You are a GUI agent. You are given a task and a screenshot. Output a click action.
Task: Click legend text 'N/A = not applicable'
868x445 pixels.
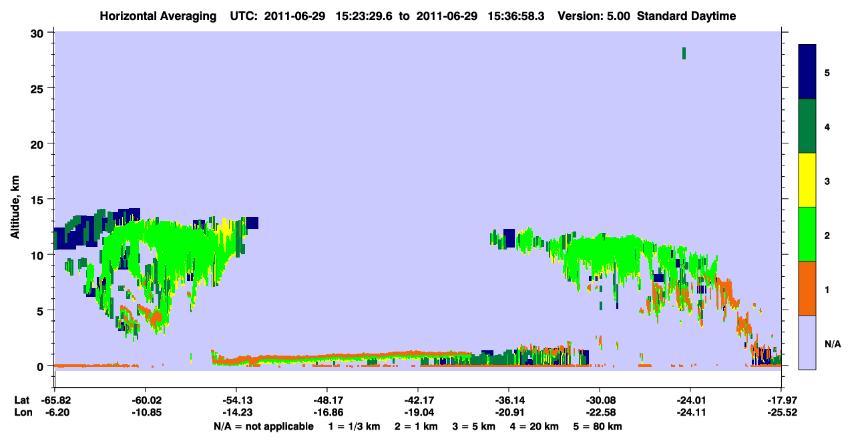coord(264,426)
